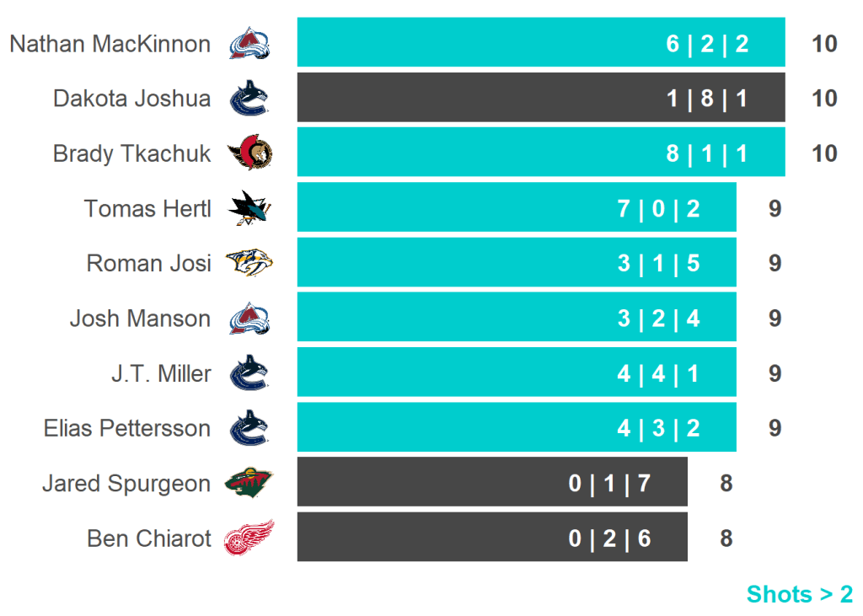Select the Canucks logo beside Elias Pettersson
This screenshot has width=863, height=616.
[249, 428]
